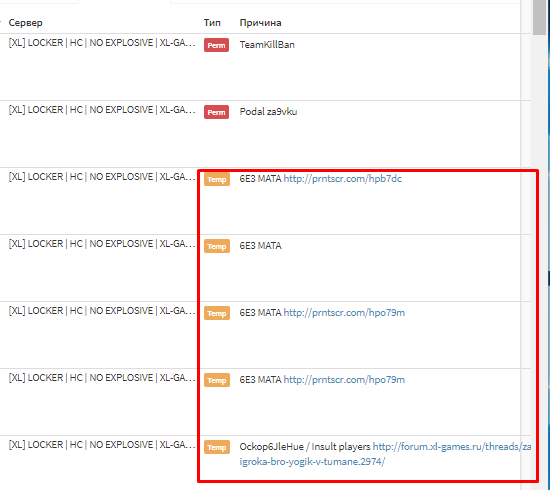This screenshot has height=490, width=550.
Task: Select the Podal za9vku reason text
Action: point(268,112)
